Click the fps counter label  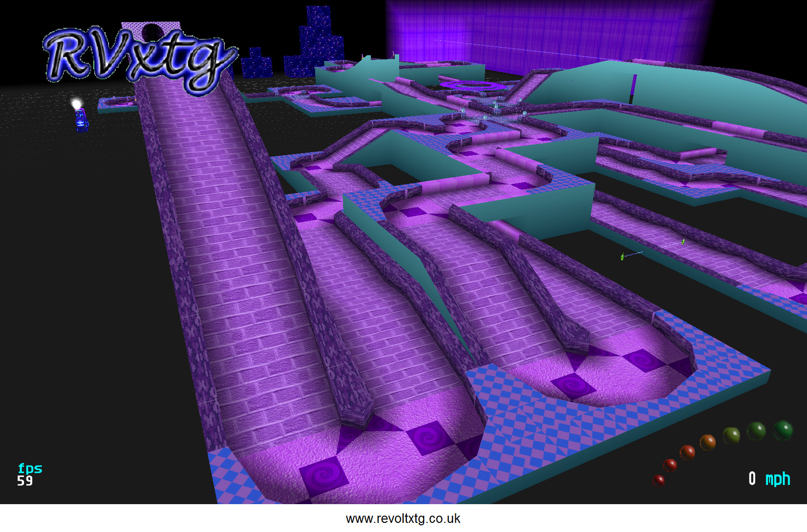pyautogui.click(x=30, y=468)
